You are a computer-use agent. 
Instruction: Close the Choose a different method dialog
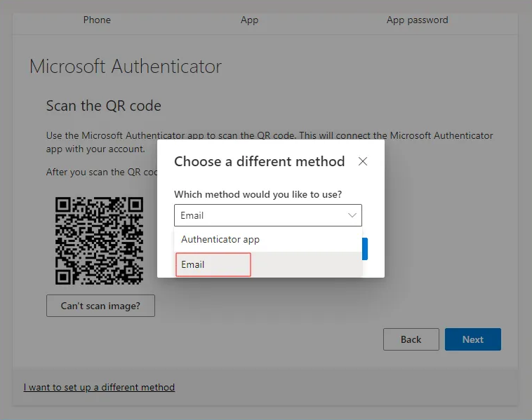point(363,161)
